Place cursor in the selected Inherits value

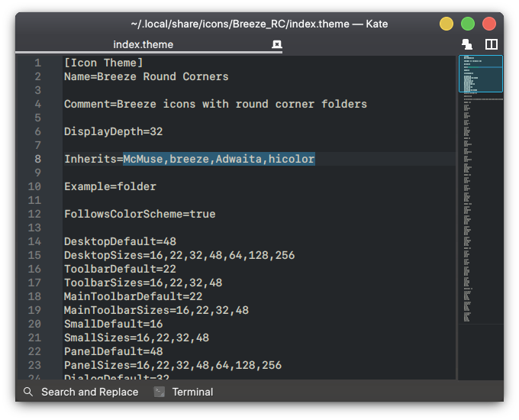(x=219, y=159)
